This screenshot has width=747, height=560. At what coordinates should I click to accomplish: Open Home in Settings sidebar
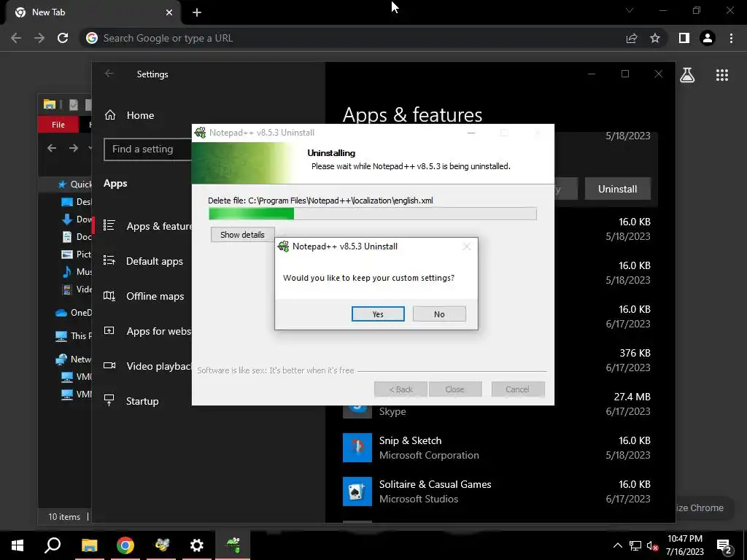coord(140,115)
